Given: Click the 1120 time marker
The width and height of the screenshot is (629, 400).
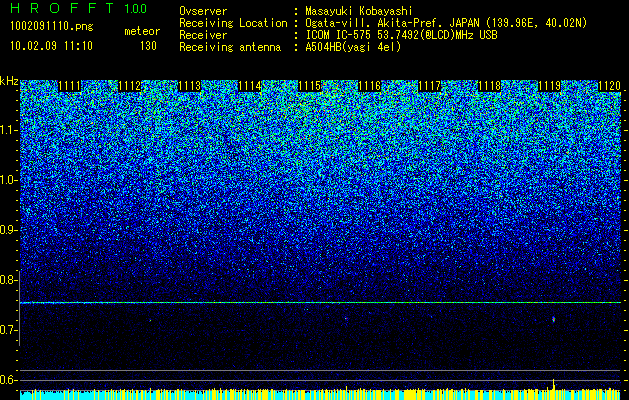Looking at the screenshot, I should click(609, 86).
